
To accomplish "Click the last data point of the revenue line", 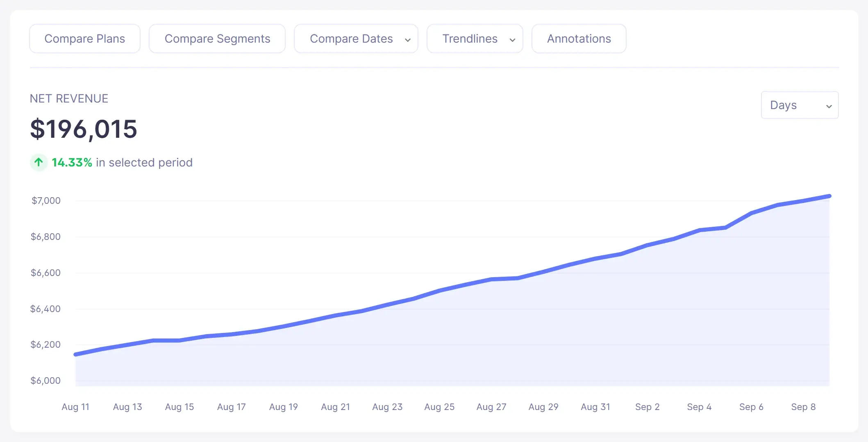I will (829, 196).
